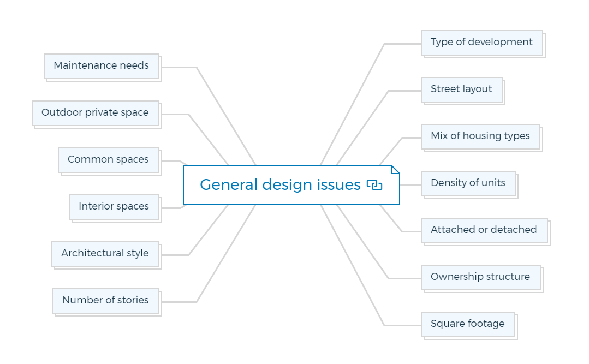Viewport: 589px width, 364px height.
Task: Select the General design issues central node
Action: click(291, 185)
